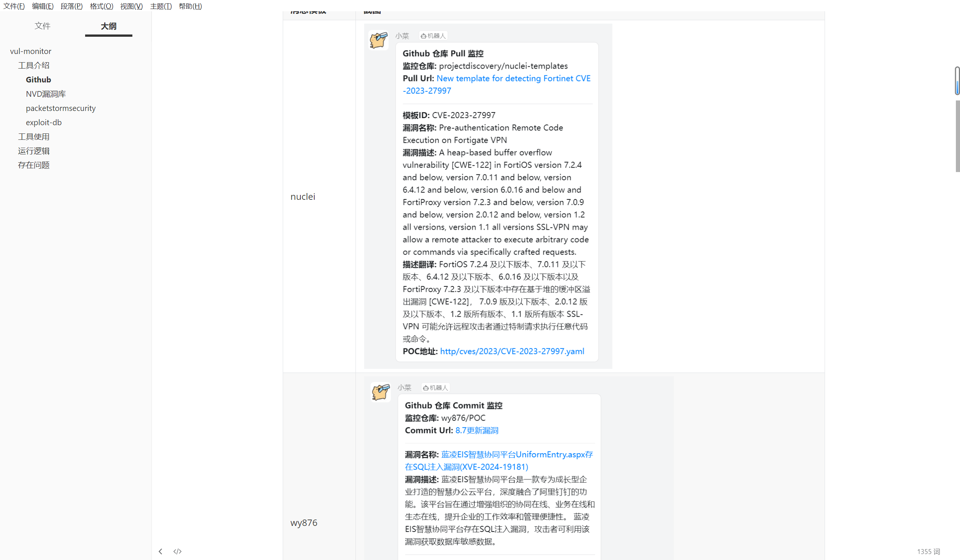Click the 机器人 badge in nuclei message
960x560 pixels.
(433, 36)
